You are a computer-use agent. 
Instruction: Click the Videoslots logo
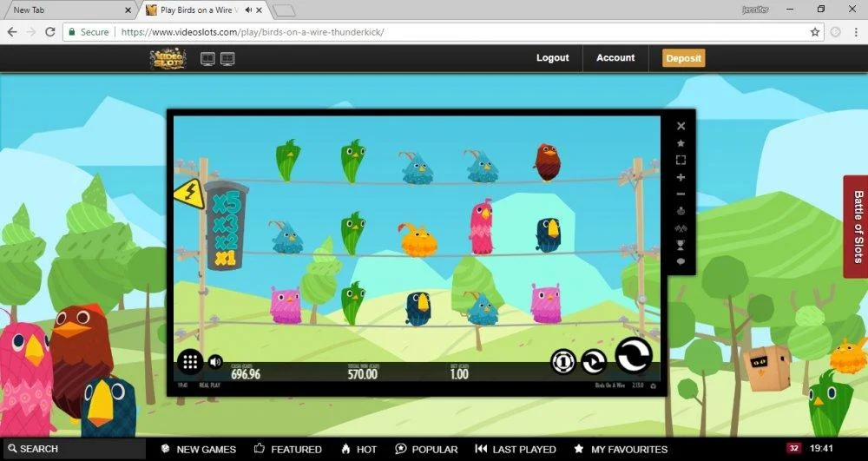(168, 58)
